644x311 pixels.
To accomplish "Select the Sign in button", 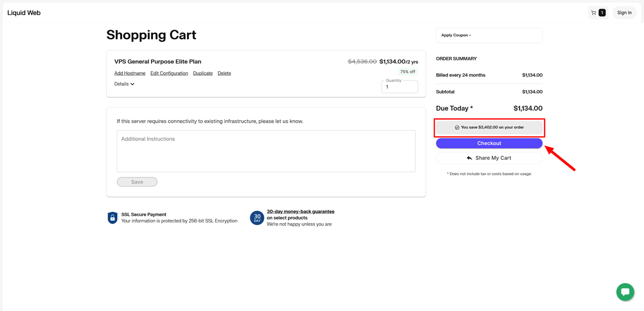I will tap(624, 12).
